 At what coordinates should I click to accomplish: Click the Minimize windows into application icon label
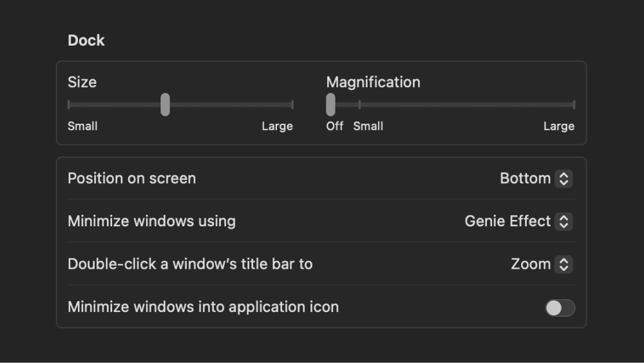coord(204,307)
